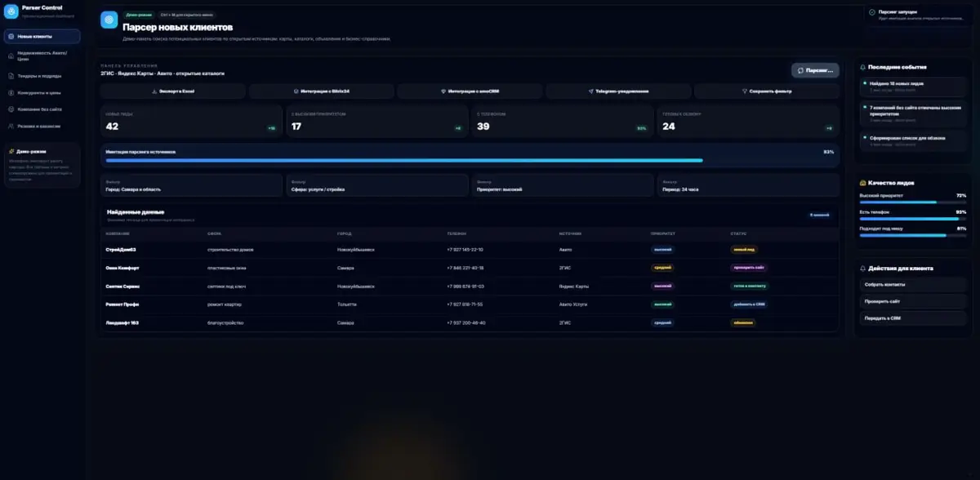The height and width of the screenshot is (480, 980).
Task: Click Ремонт Профи company name
Action: pos(122,304)
